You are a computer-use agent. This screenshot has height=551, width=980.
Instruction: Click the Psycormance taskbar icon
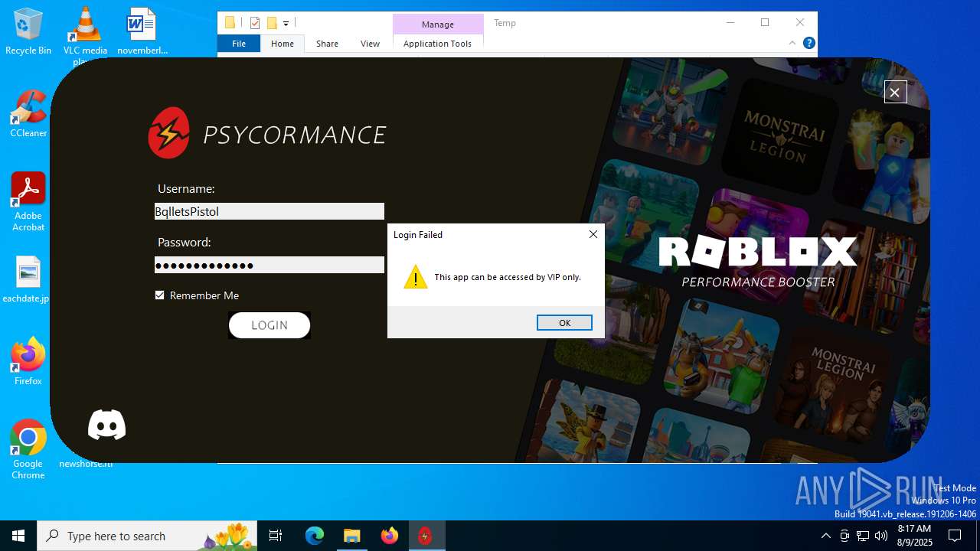(426, 536)
